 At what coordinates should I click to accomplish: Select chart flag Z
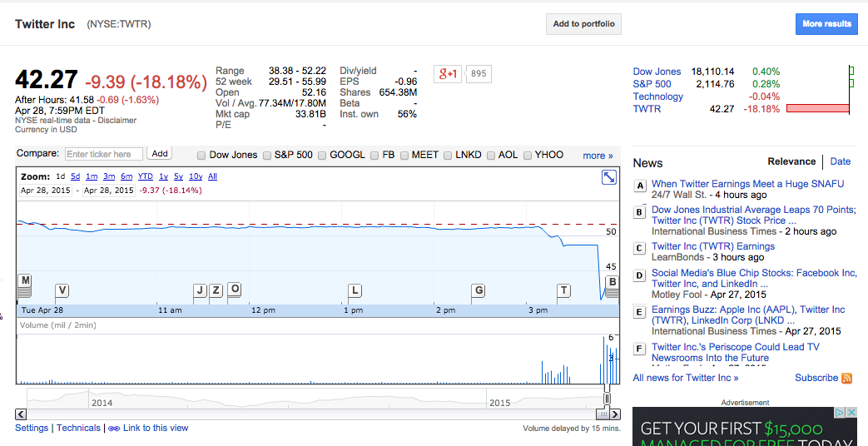tap(216, 290)
